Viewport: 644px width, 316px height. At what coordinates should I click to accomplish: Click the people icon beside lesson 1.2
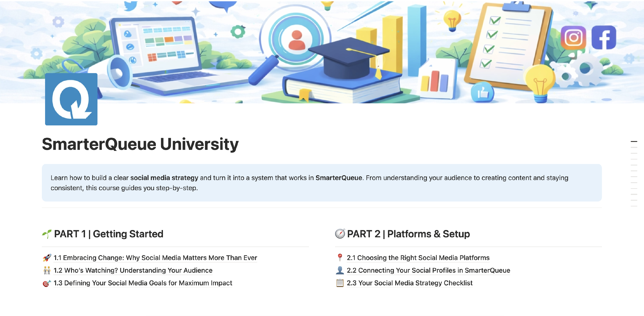point(47,270)
